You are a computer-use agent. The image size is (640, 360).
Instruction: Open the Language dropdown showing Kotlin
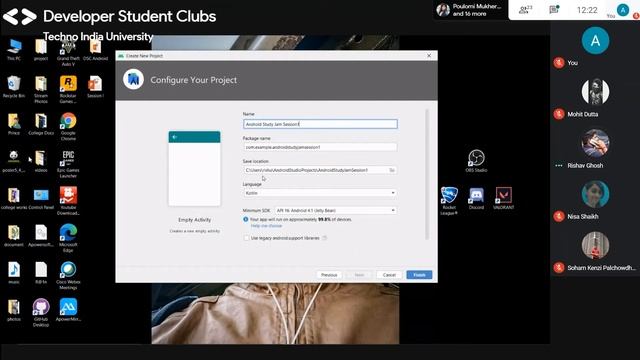[320, 193]
